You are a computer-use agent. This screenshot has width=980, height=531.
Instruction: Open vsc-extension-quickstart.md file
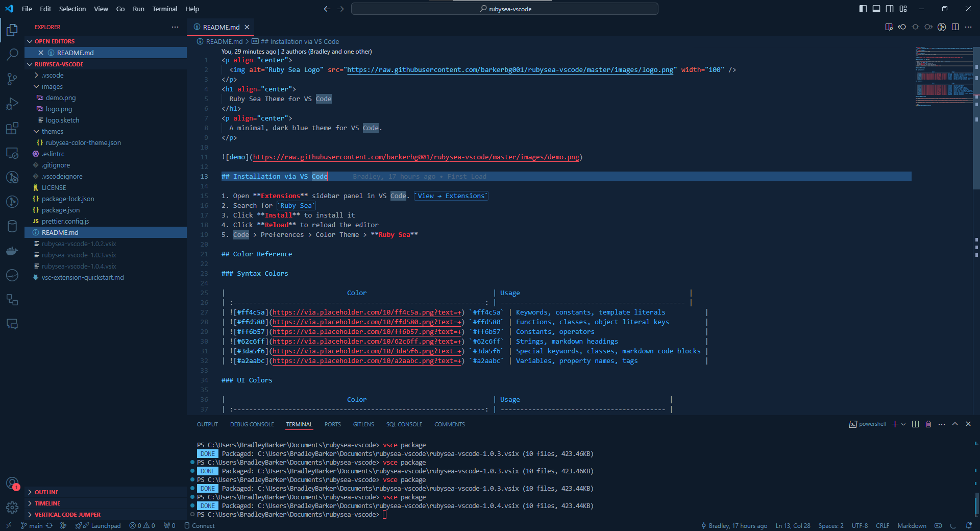[x=83, y=277]
